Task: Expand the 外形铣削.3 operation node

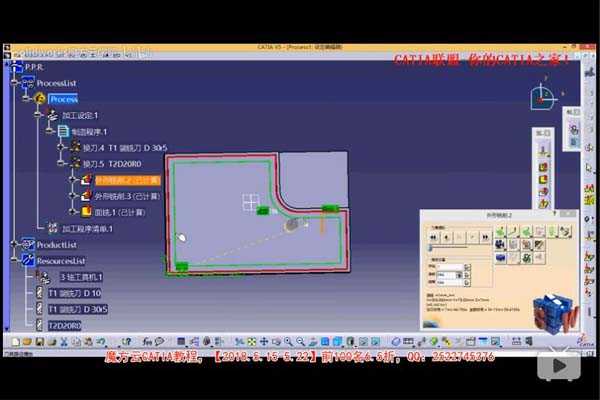Action: 72,196
